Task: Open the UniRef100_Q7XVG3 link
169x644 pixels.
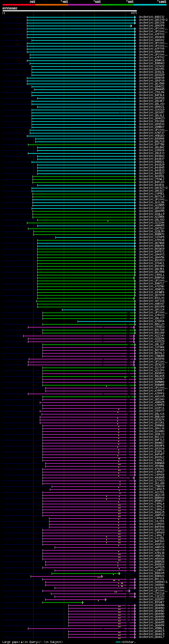Action: [152, 481]
